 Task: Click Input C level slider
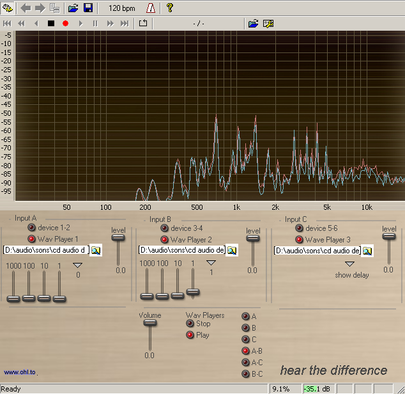click(389, 236)
